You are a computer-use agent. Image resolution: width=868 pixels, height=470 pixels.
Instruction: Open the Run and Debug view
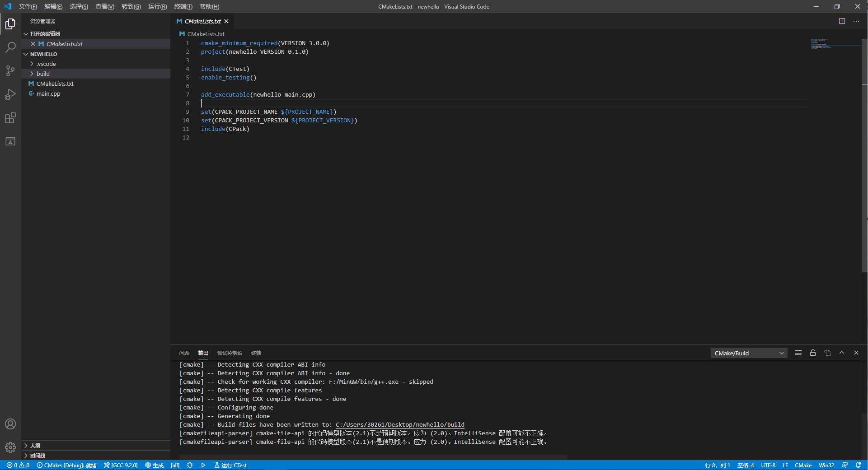[x=10, y=94]
